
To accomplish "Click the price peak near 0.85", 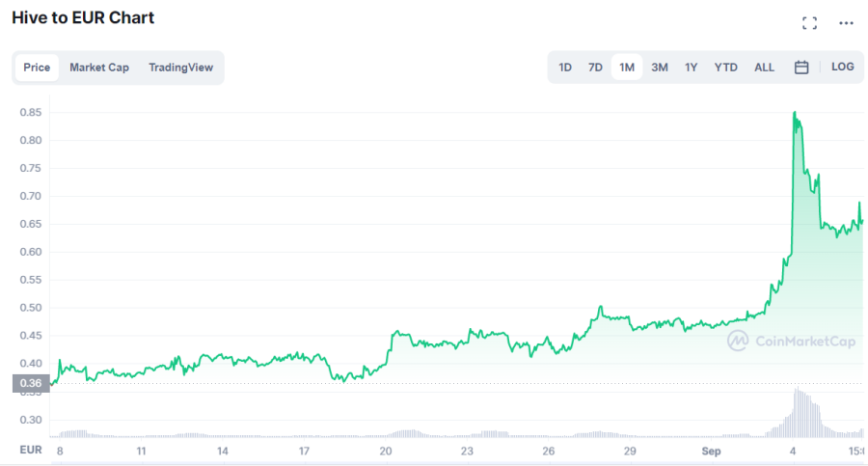I will 795,114.
